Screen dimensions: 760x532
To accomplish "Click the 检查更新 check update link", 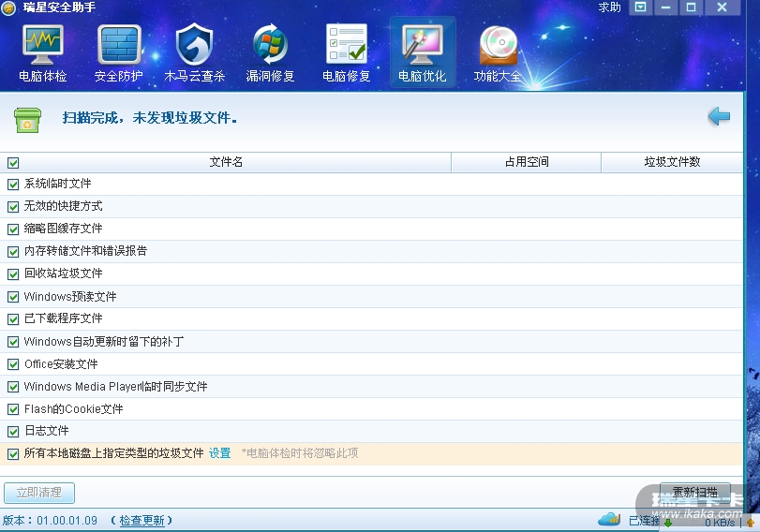I will 142,521.
